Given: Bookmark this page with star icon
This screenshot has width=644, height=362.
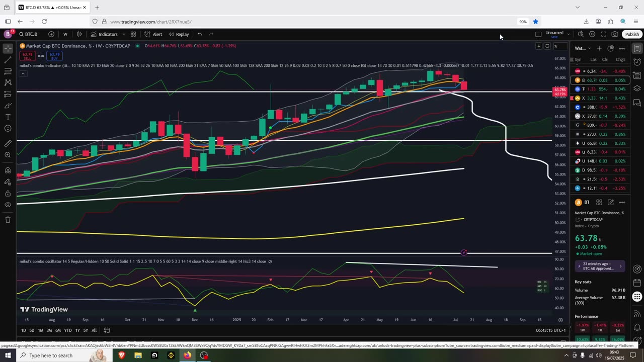Looking at the screenshot, I should coord(536,22).
